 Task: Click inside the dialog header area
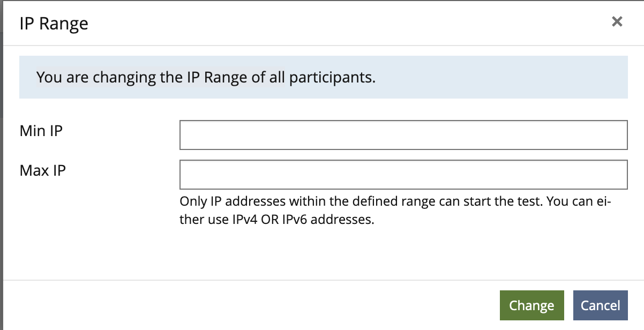(x=268, y=23)
